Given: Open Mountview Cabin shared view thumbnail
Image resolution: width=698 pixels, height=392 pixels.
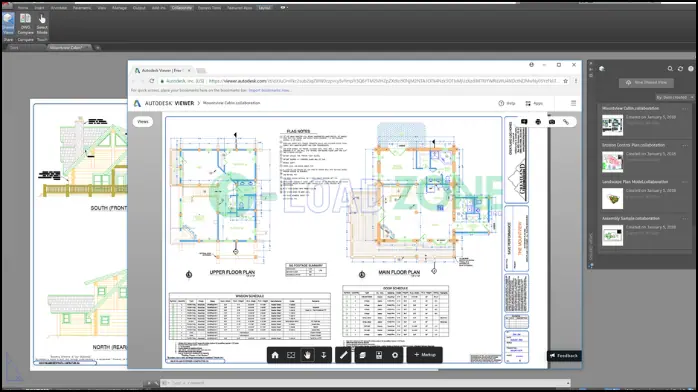Looking at the screenshot, I should [613, 125].
